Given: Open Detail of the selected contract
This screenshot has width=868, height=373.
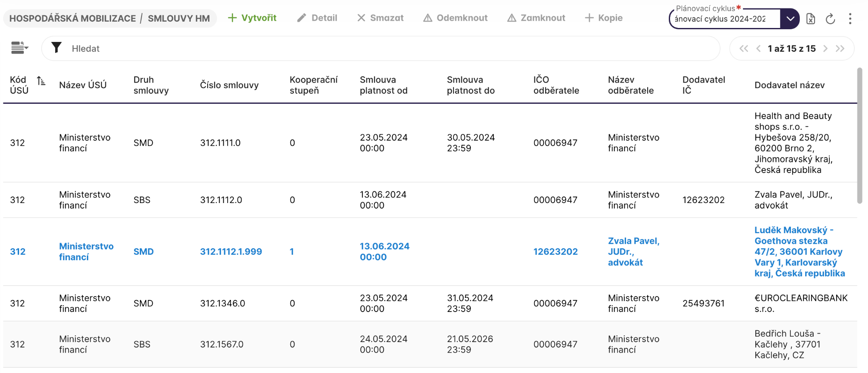Looking at the screenshot, I should pos(317,18).
